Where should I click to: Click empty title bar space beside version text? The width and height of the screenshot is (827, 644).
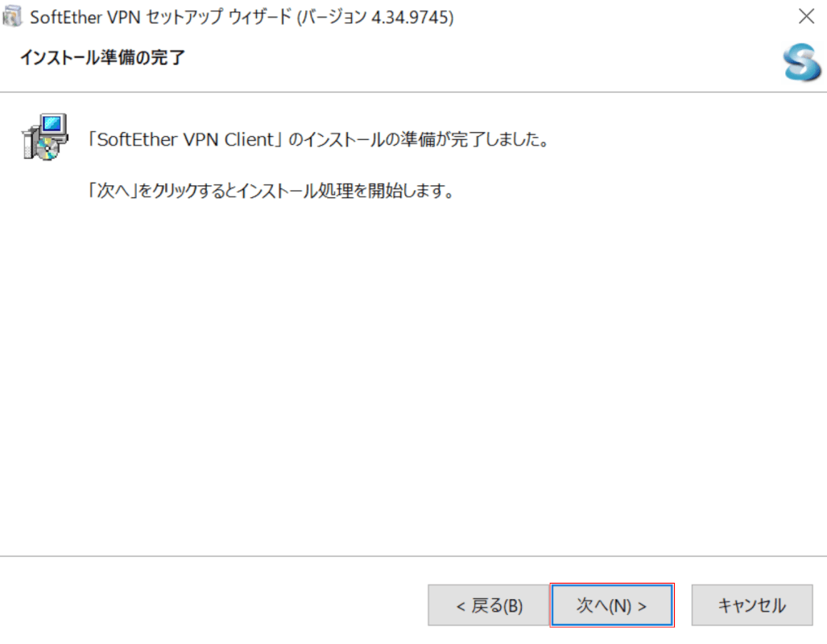point(622,17)
